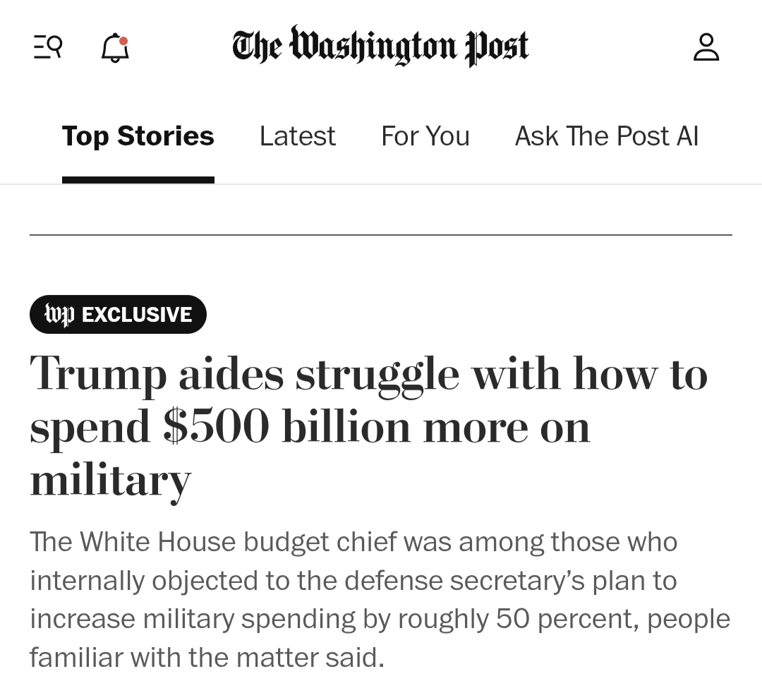Click The Washington Post masthead logo
This screenshot has height=700, width=762.
380,46
